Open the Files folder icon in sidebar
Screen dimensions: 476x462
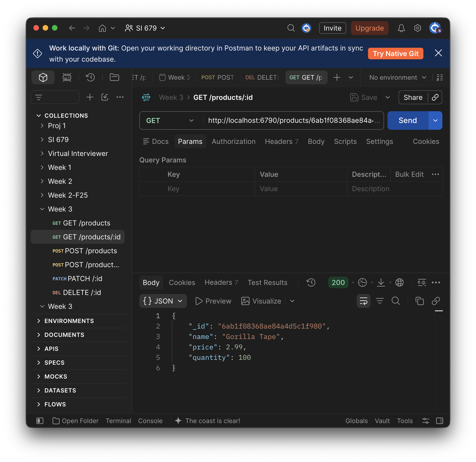click(114, 77)
